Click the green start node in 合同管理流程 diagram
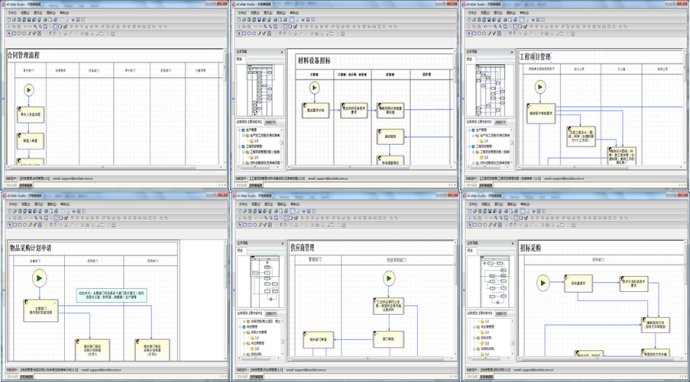This screenshot has width=690, height=382. click(x=29, y=90)
